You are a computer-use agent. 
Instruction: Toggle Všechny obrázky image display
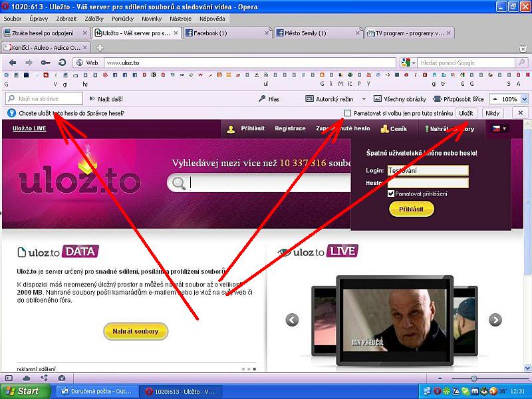[x=400, y=98]
